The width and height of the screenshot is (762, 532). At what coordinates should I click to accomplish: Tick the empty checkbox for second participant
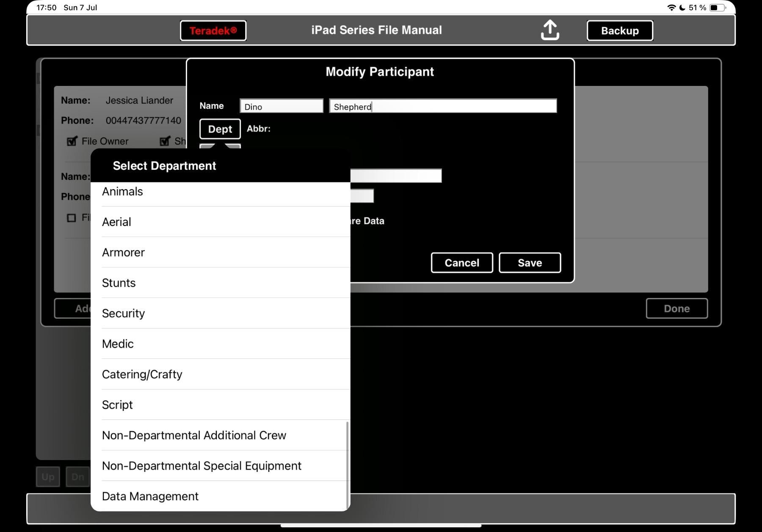[x=72, y=218]
